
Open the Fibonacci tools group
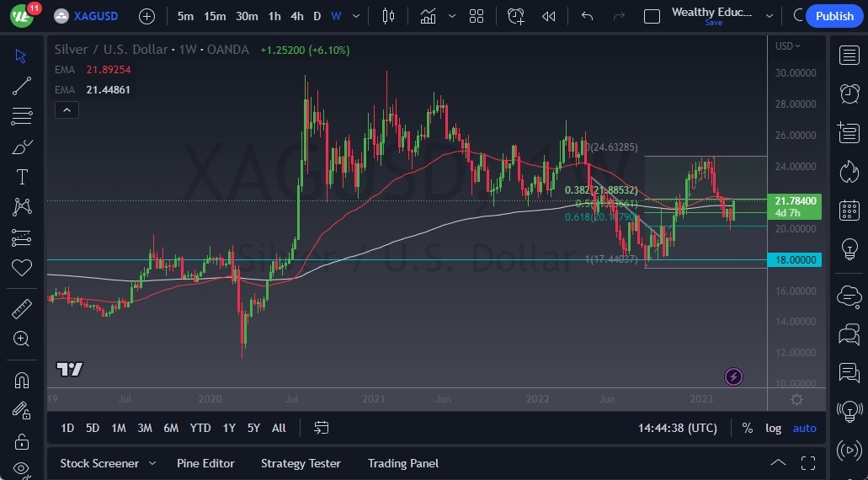(x=22, y=117)
